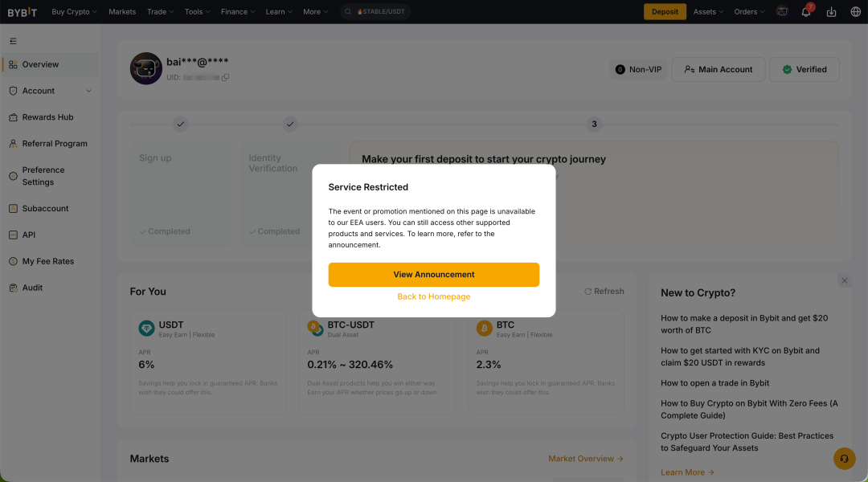The width and height of the screenshot is (868, 482).
Task: Open the language globe icon
Action: pos(855,12)
